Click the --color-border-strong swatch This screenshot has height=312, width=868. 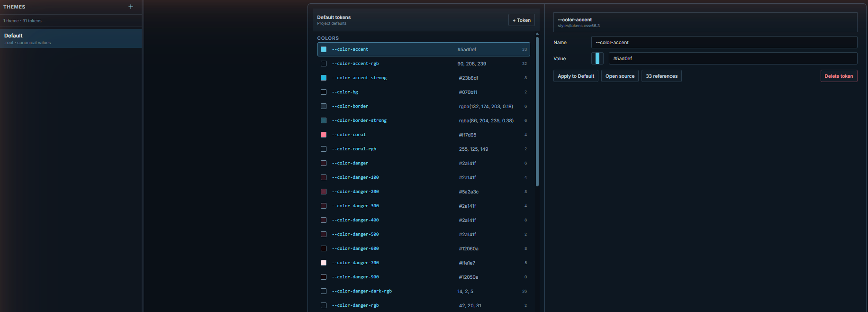coord(324,120)
